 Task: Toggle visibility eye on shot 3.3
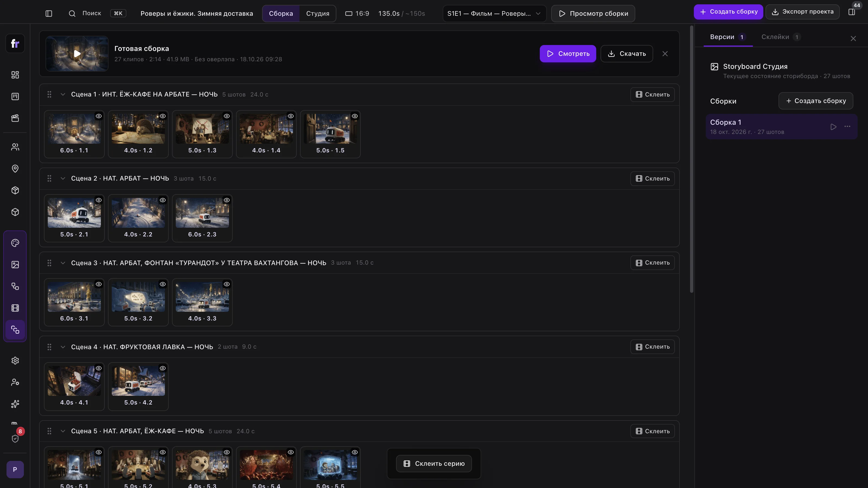(x=227, y=284)
